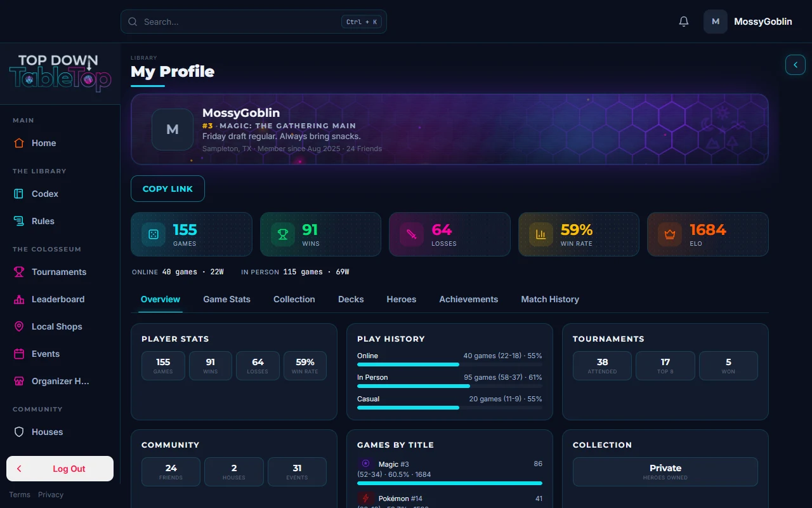Image resolution: width=812 pixels, height=508 pixels.
Task: Click the bar chart icon on Win Rate card
Action: tap(541, 234)
